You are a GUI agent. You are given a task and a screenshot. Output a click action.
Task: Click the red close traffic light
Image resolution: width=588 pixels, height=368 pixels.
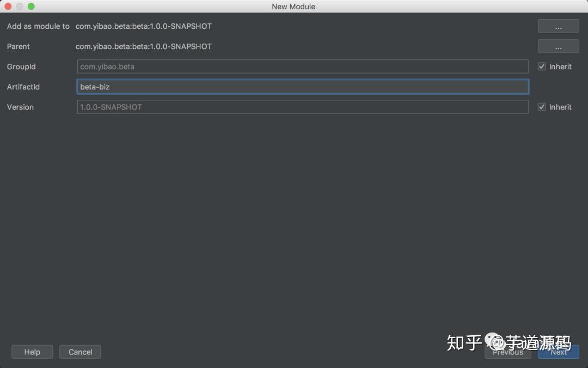tap(8, 7)
